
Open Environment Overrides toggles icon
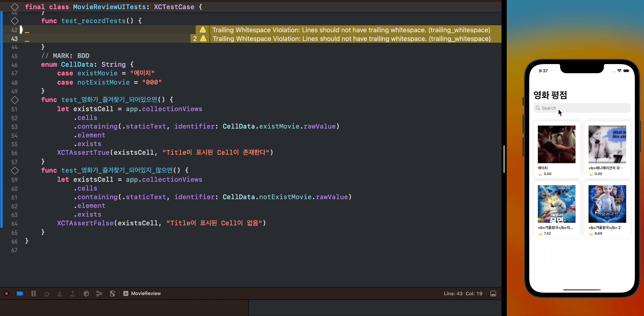click(112, 294)
